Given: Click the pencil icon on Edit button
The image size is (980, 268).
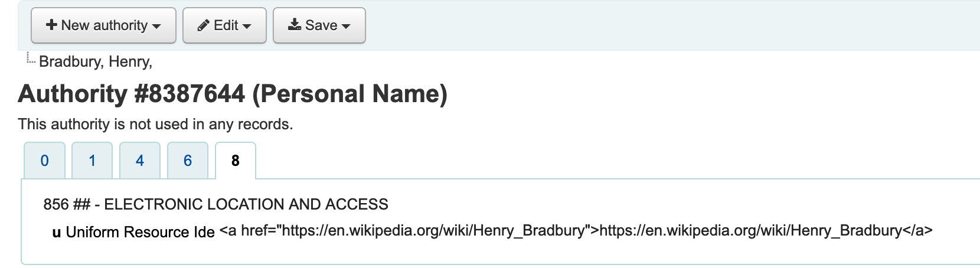Looking at the screenshot, I should click(x=203, y=25).
